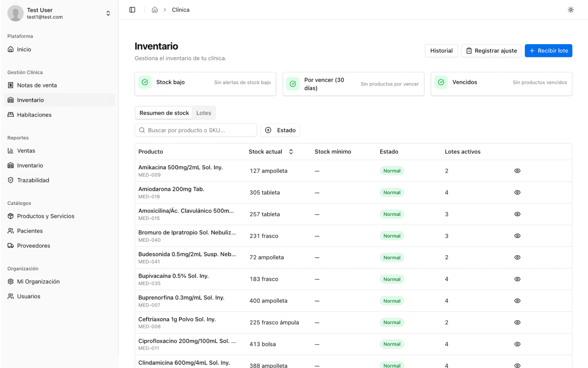Show details for Ceftriaxona 1g Polvo
Image resolution: width=588 pixels, height=368 pixels.
tap(517, 323)
